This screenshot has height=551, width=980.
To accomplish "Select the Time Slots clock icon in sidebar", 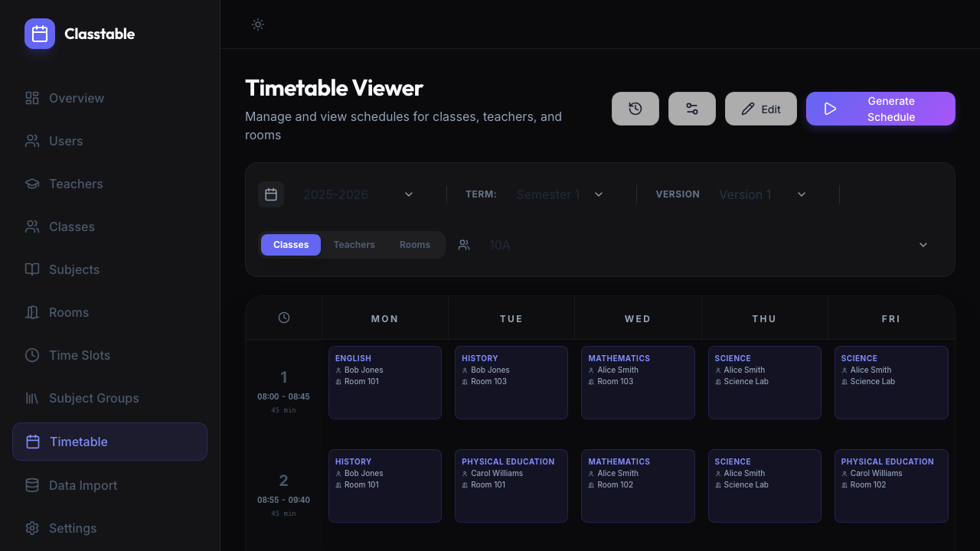I will pos(31,355).
